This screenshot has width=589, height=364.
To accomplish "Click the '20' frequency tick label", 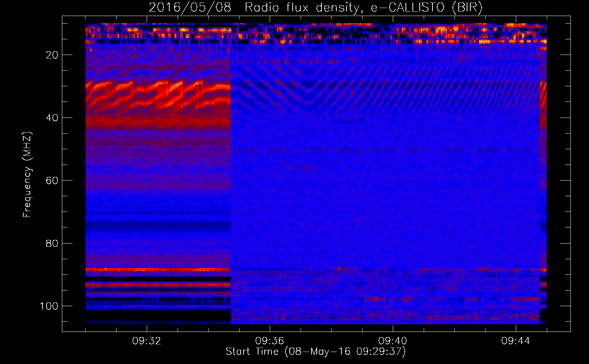I will tap(52, 55).
